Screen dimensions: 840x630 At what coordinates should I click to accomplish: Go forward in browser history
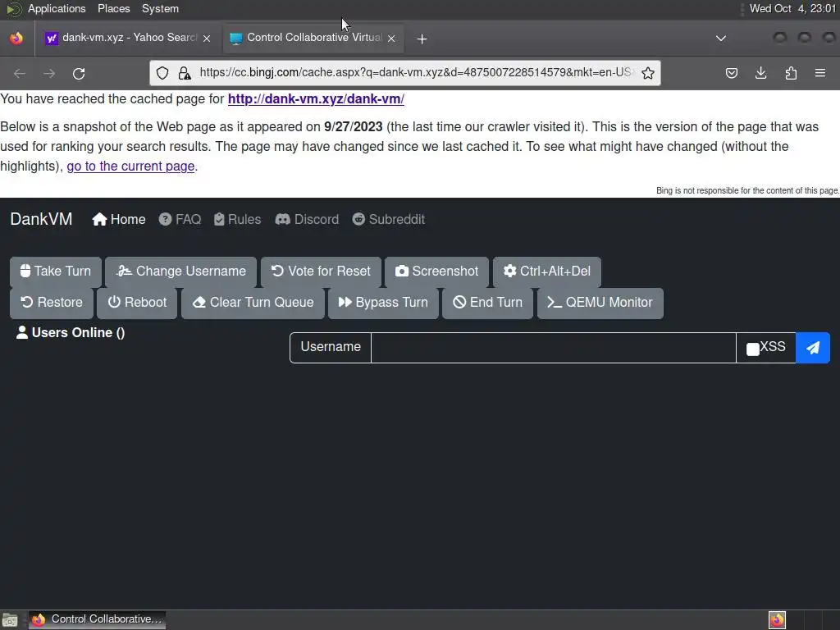(49, 73)
